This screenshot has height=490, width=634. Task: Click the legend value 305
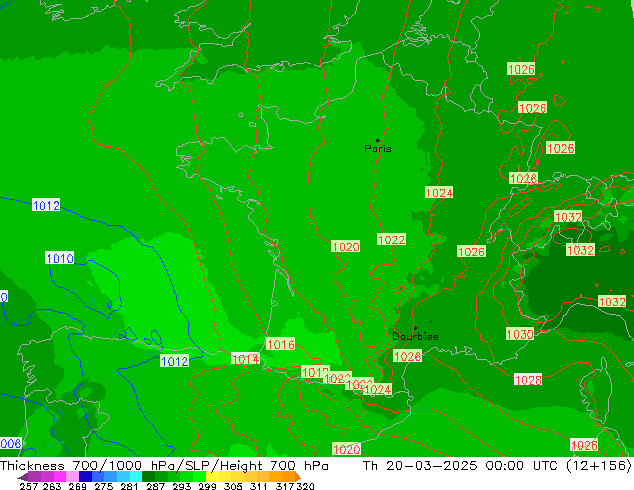coord(233,486)
